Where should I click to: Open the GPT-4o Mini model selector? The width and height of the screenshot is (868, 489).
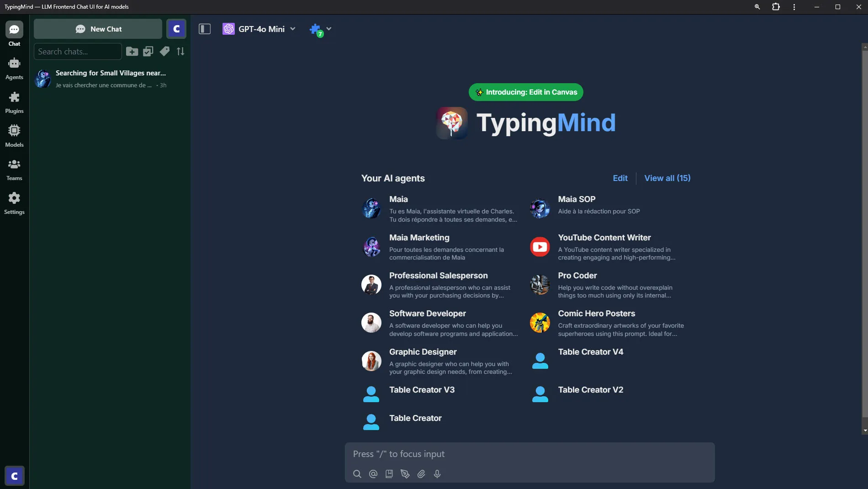point(259,29)
